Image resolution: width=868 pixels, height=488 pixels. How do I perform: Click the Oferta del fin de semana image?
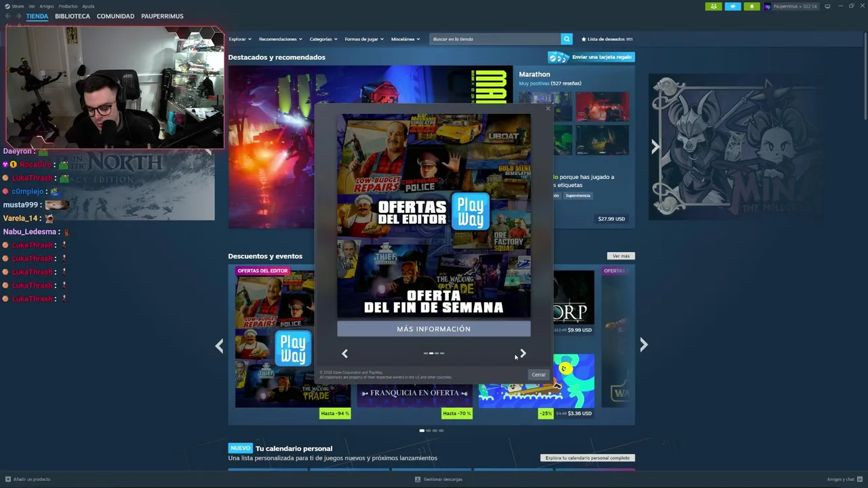[x=434, y=216]
